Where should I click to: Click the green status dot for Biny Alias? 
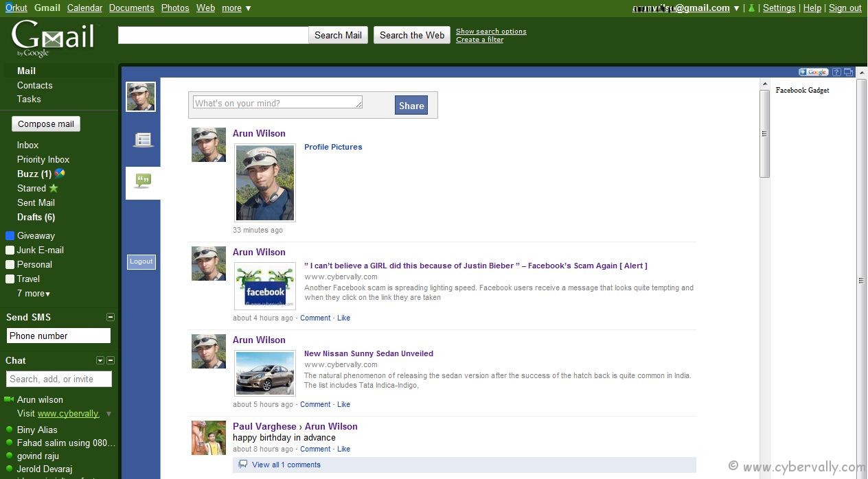[10, 430]
